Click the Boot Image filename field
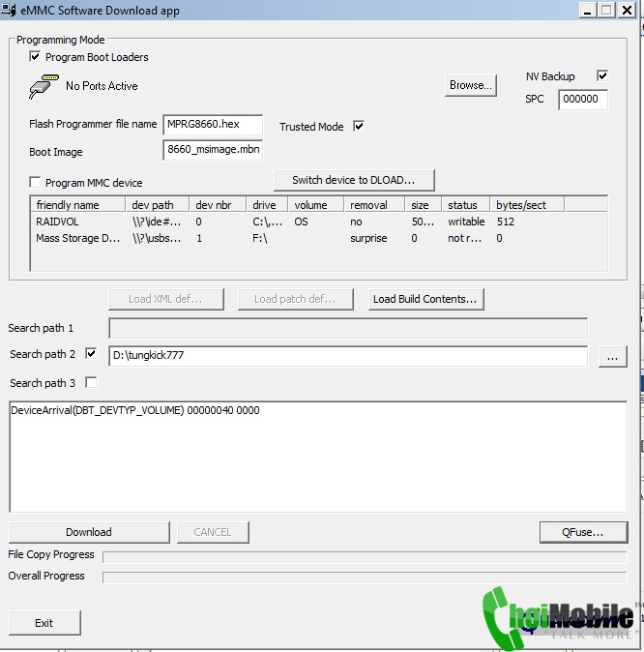Screen dimensions: 644x652 pos(213,150)
